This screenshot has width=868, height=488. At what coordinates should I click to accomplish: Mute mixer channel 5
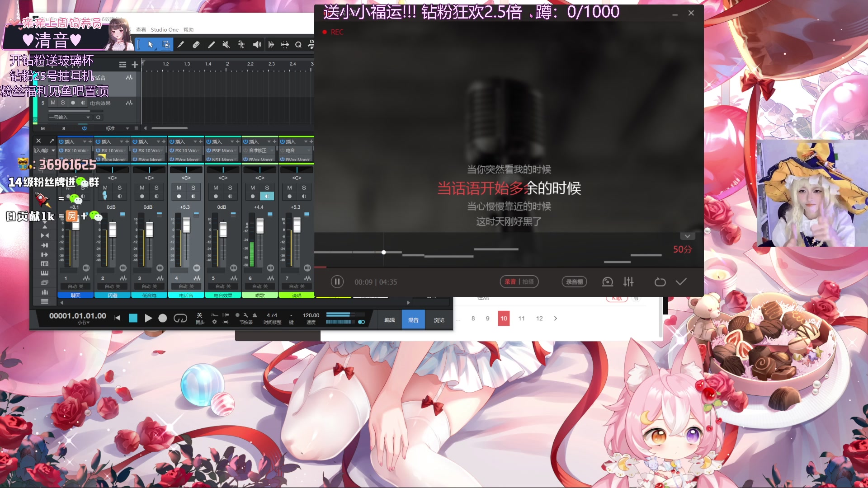pos(216,188)
